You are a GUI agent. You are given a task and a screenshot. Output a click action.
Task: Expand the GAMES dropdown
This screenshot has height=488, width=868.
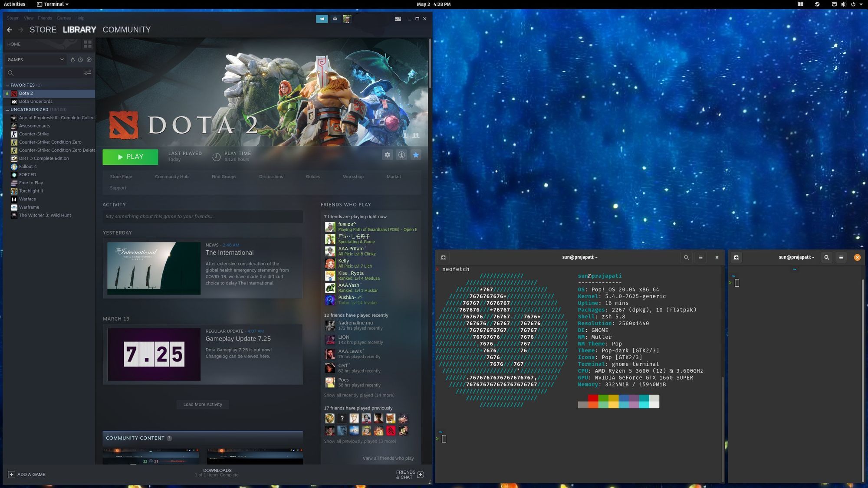62,60
